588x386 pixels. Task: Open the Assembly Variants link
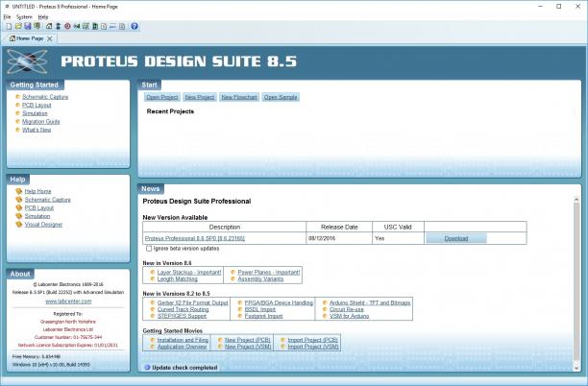pos(260,278)
